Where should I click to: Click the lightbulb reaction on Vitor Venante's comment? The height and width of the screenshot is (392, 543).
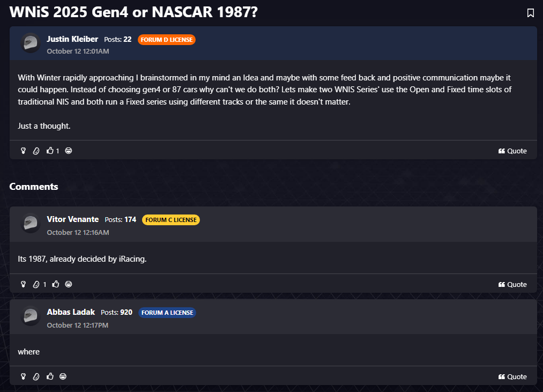24,284
